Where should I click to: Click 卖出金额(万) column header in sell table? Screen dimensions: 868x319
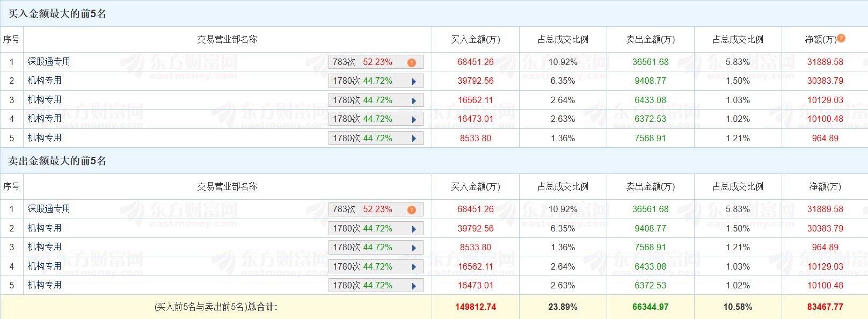[x=650, y=187]
